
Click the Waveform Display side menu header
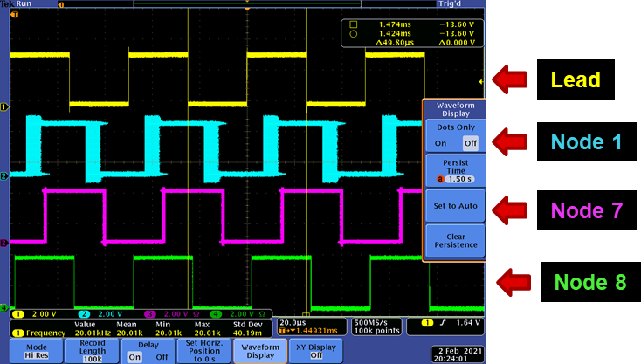452,108
